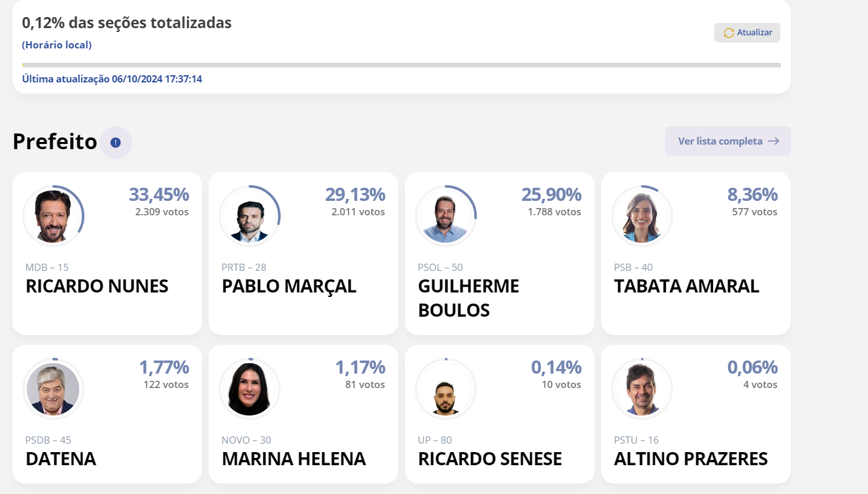Image resolution: width=868 pixels, height=494 pixels.
Task: Open Ricardo Senese candidate photo
Action: tap(446, 389)
